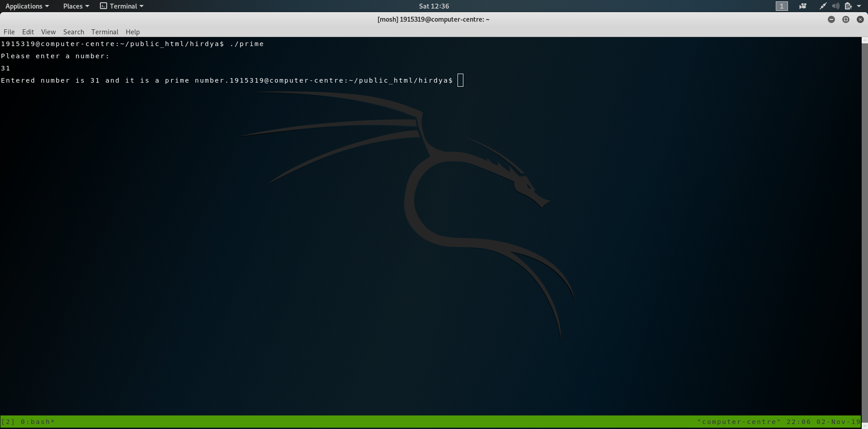Click the 0:bash* tmux window label

click(x=38, y=422)
